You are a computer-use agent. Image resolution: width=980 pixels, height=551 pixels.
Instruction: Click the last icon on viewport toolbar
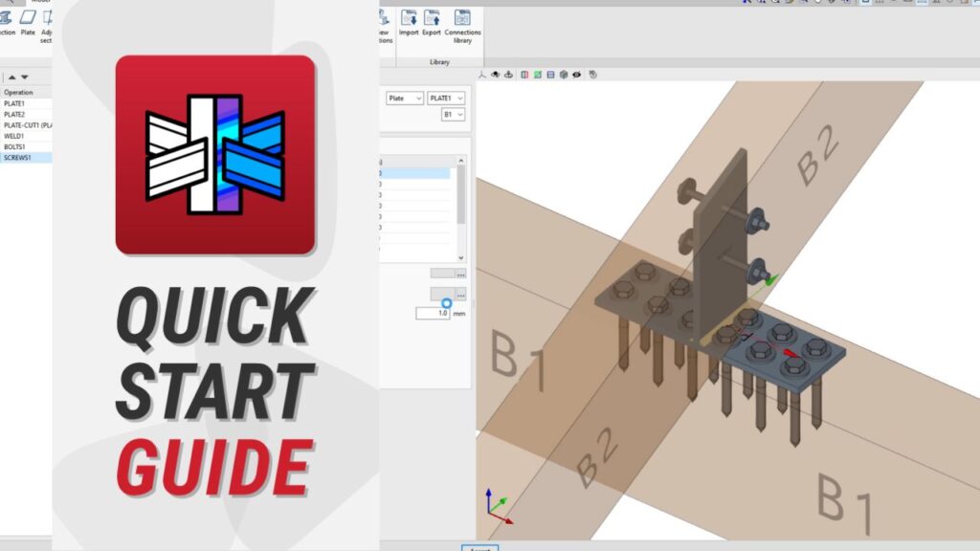pos(593,75)
